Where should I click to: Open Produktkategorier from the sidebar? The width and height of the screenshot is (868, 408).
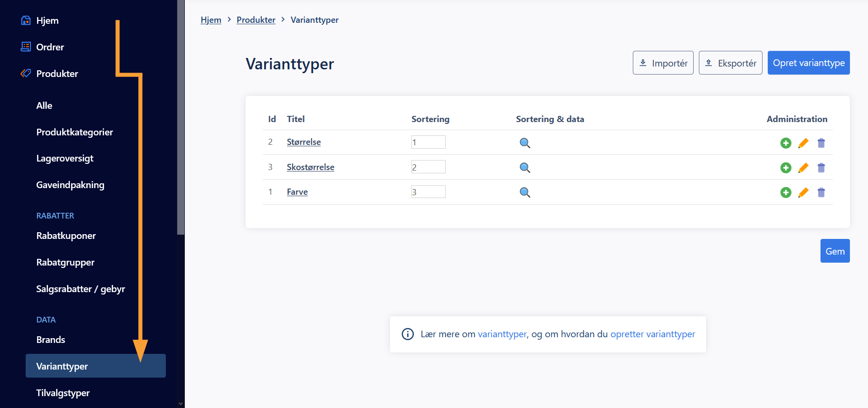click(75, 132)
